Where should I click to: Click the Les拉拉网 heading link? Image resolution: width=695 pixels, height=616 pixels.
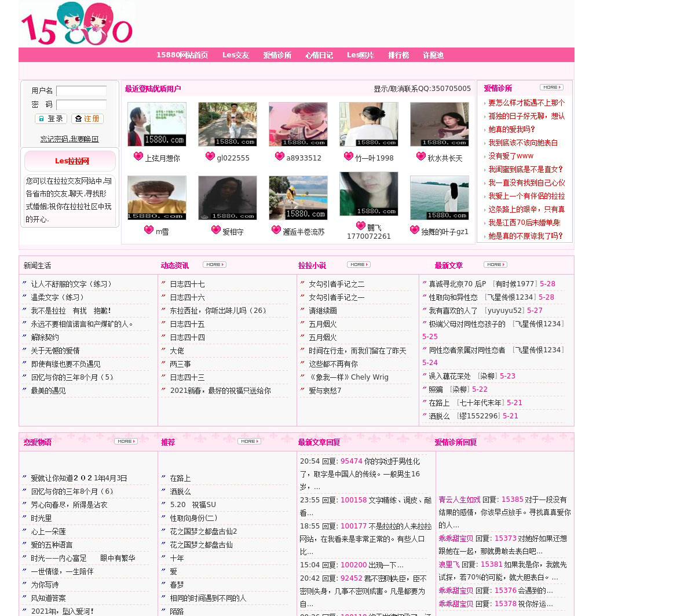(x=72, y=161)
